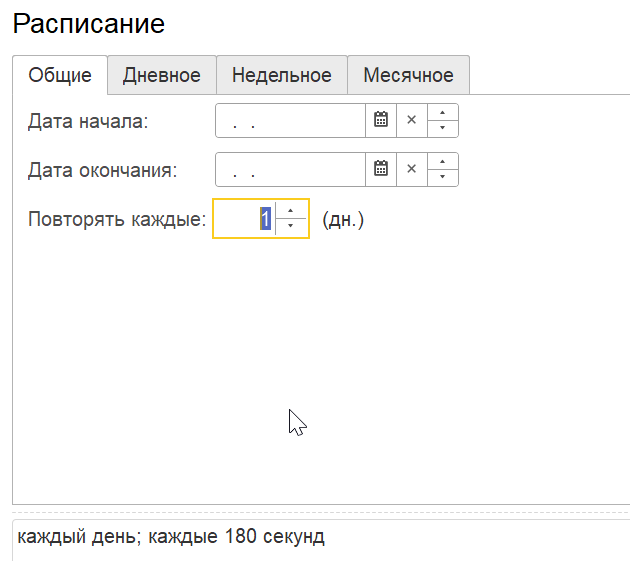Open the Недельное tab
Image resolution: width=630 pixels, height=561 pixels.
tap(282, 75)
